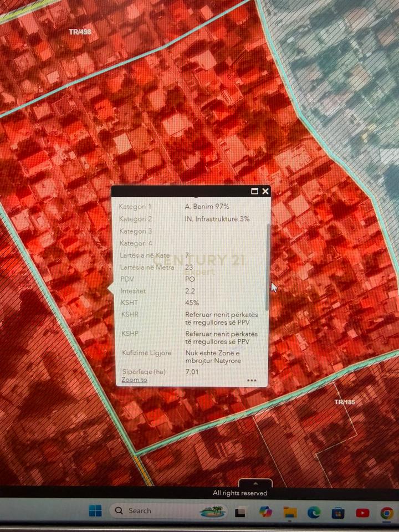Open the Windows Start menu

tap(95, 510)
